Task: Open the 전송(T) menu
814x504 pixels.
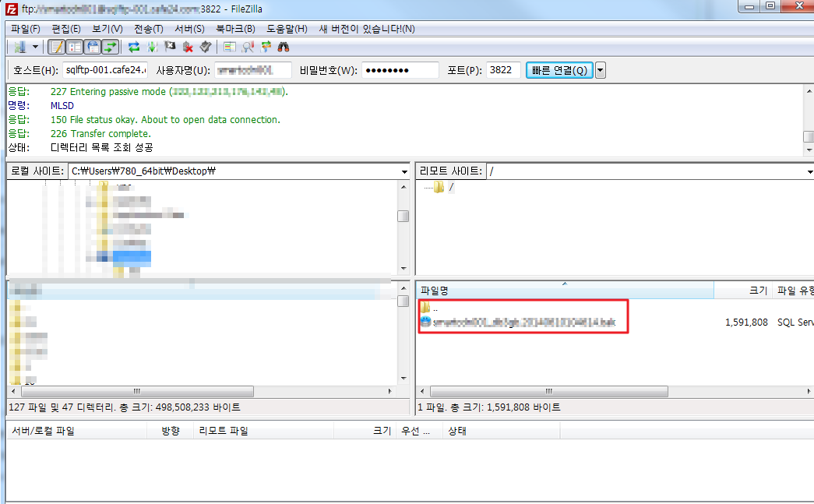Action: [146, 29]
